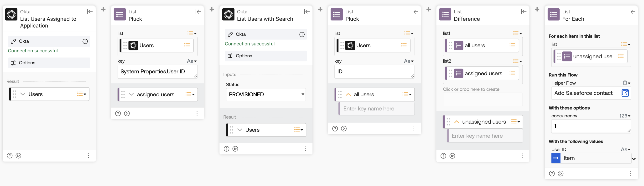This screenshot has width=644, height=186.
Task: Add a card before the For Each card
Action: (x=537, y=9)
